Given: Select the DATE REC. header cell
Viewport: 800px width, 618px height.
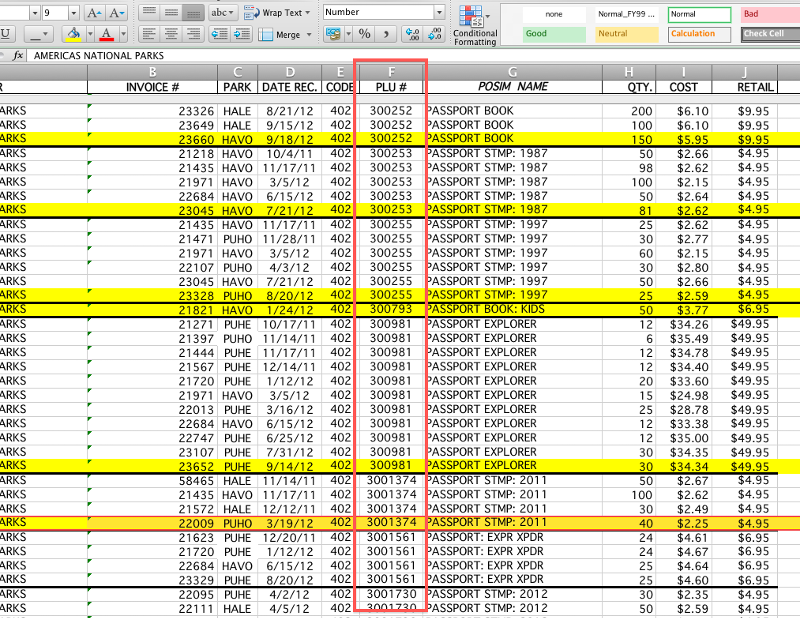Looking at the screenshot, I should pyautogui.click(x=289, y=87).
